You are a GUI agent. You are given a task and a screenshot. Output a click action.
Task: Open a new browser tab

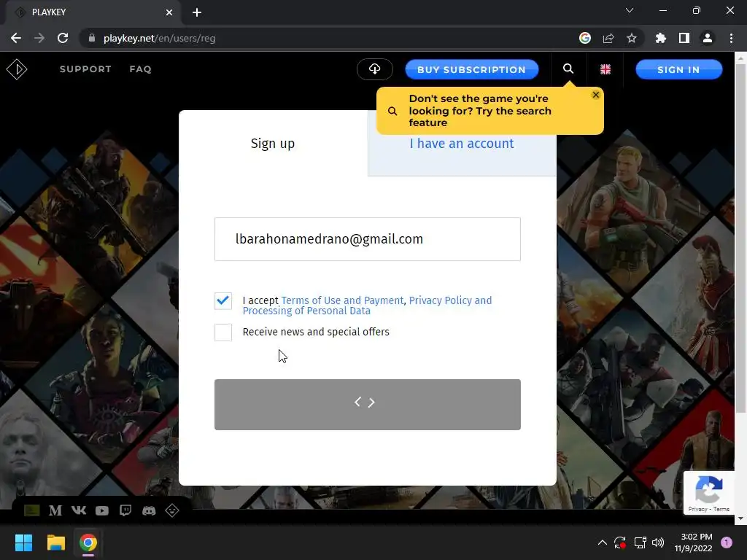pos(197,12)
